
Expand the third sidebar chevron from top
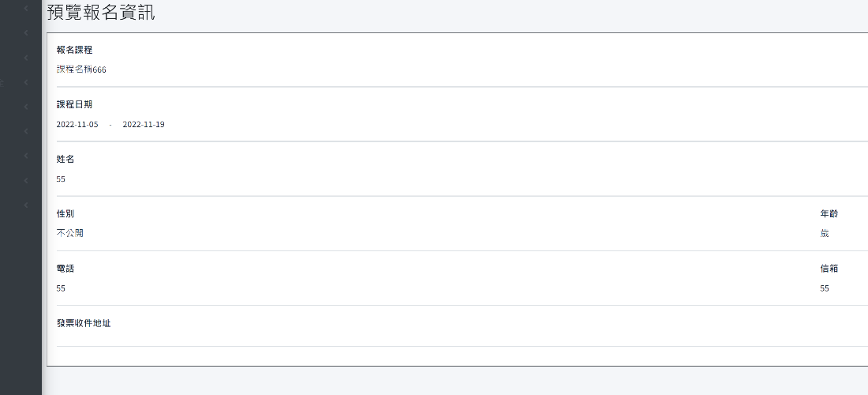pyautogui.click(x=26, y=57)
